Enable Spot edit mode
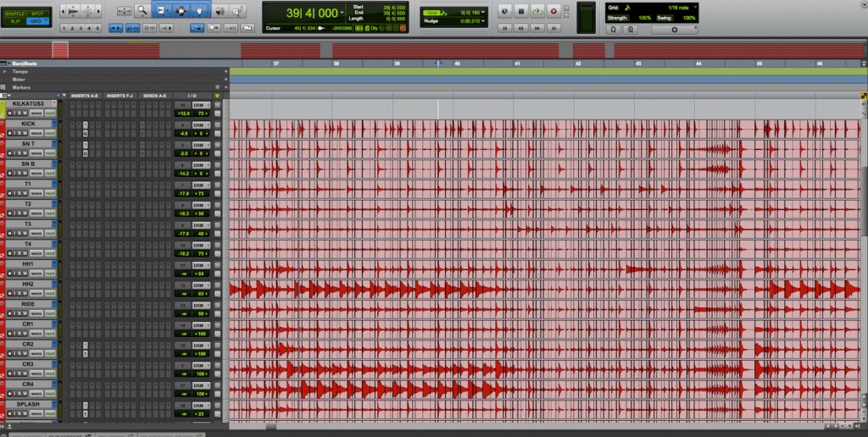The height and width of the screenshot is (437, 868). 37,13
